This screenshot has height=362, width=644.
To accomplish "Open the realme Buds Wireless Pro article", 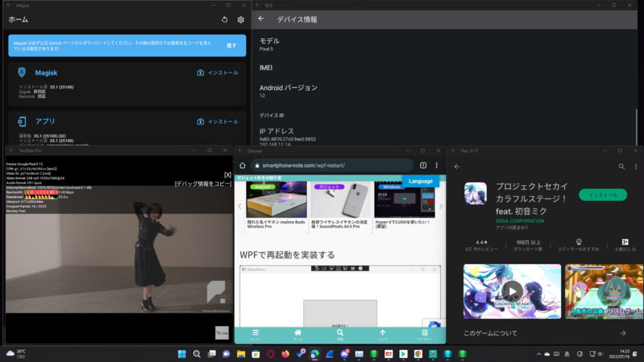I will [277, 206].
